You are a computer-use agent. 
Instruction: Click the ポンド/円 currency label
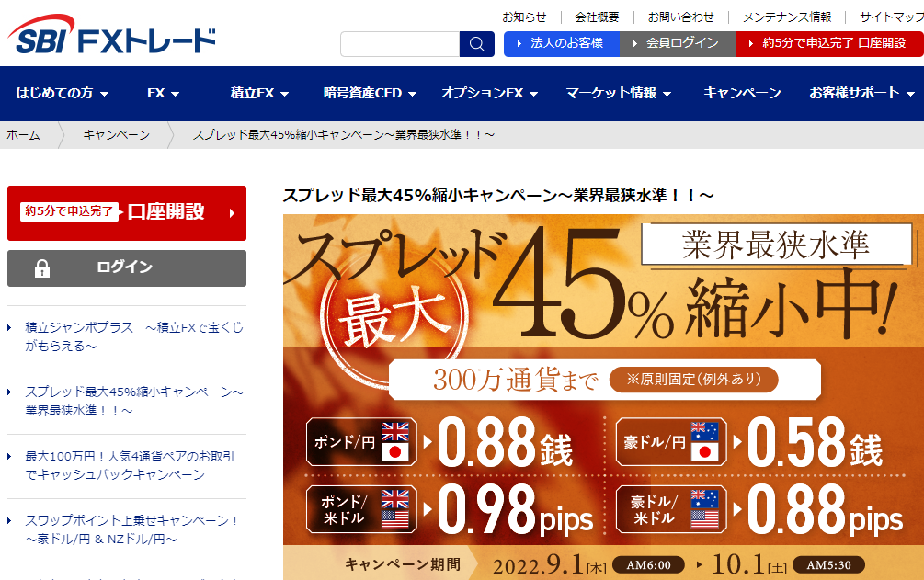pos(345,442)
